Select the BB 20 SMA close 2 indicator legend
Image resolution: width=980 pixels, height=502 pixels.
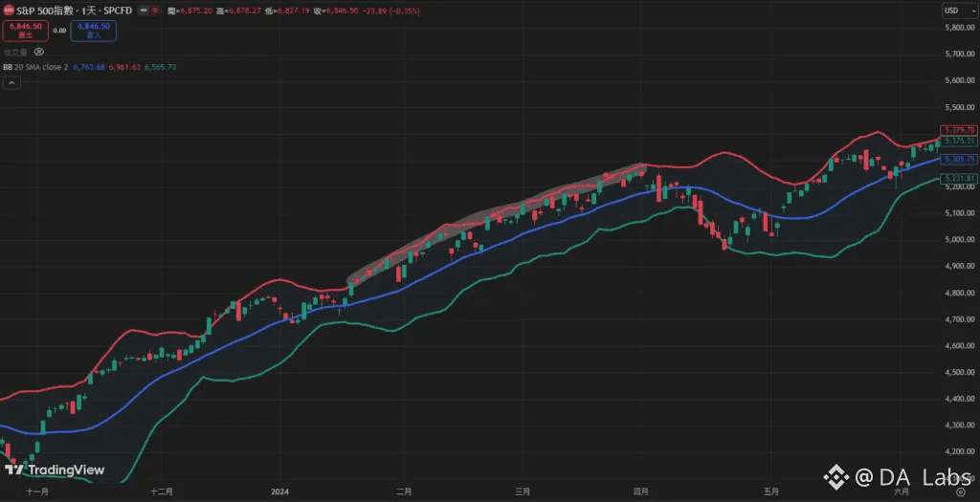pyautogui.click(x=35, y=67)
